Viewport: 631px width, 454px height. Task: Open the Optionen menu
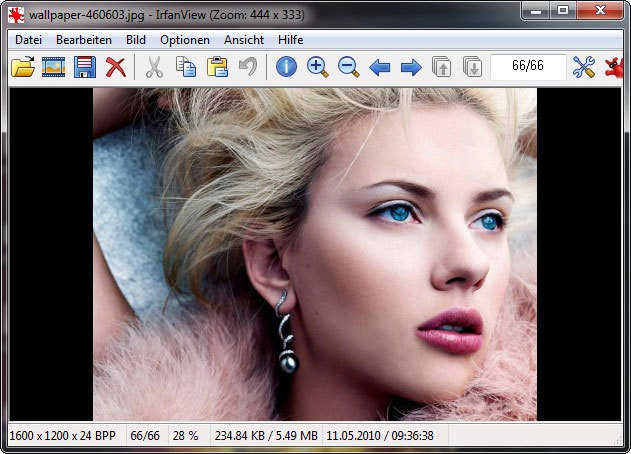(185, 40)
